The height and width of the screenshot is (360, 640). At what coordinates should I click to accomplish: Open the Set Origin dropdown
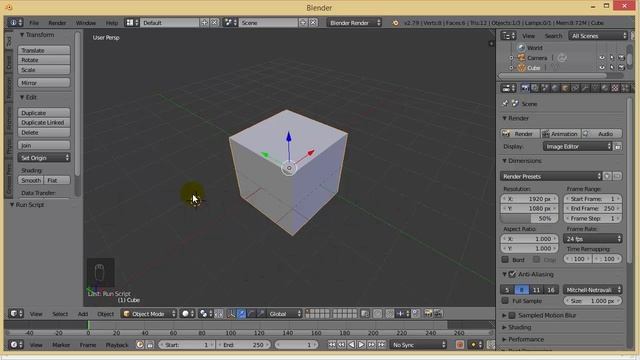(x=44, y=158)
